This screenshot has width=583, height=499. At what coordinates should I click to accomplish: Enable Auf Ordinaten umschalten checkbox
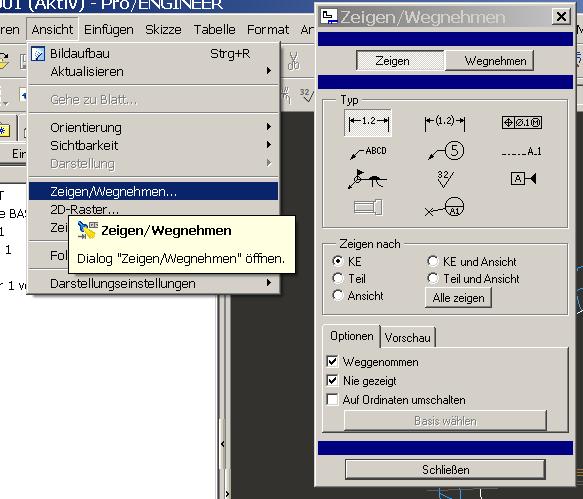click(x=332, y=399)
